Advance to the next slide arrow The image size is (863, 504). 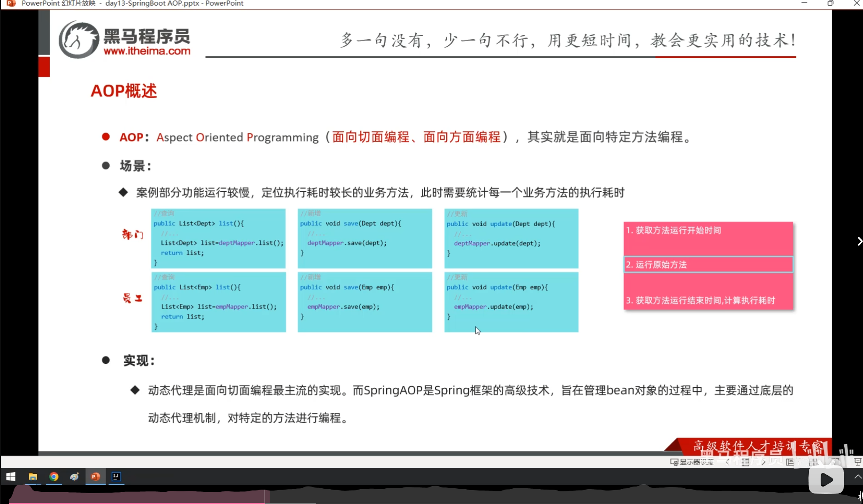(763, 462)
